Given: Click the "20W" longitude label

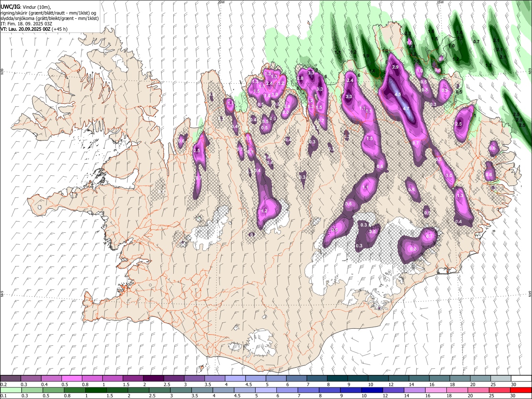Looking at the screenshot, I should 221,2.
